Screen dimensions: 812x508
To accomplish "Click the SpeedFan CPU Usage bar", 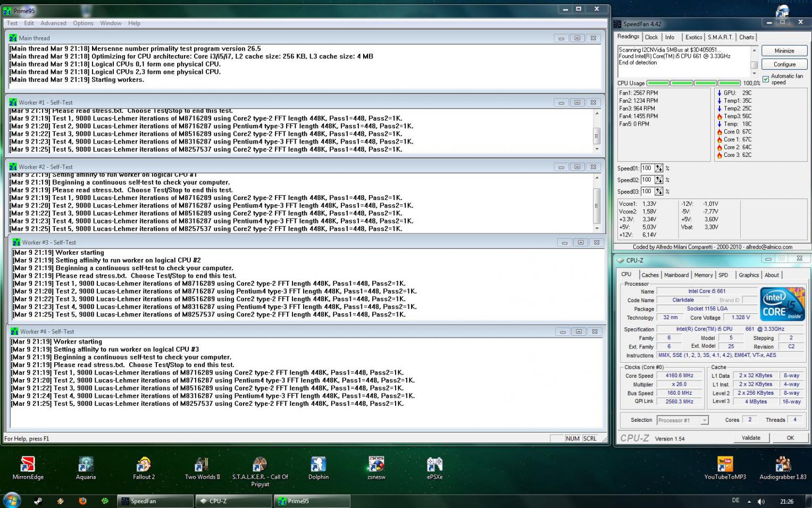I will tap(693, 83).
